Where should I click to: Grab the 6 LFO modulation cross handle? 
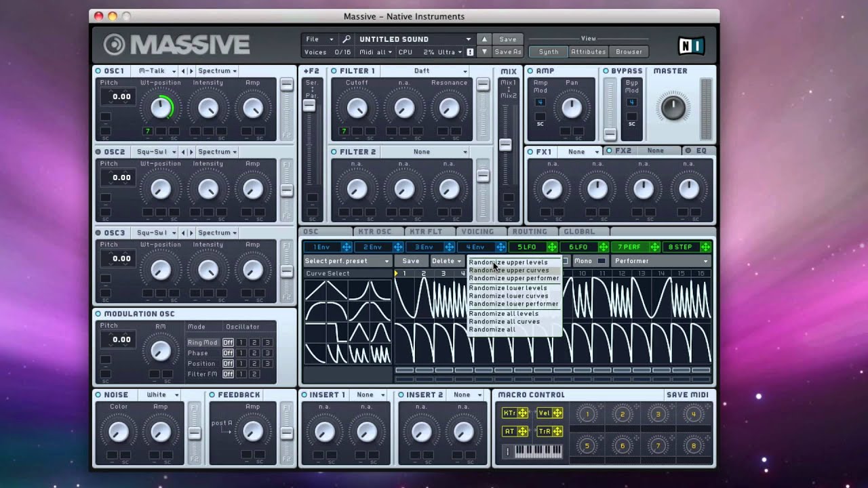tap(603, 247)
